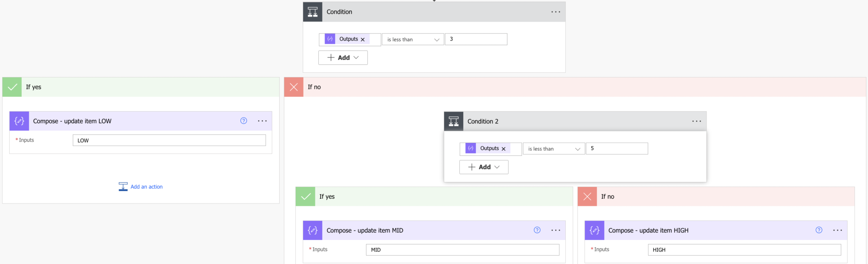Click the Compose update item HIGH icon
The height and width of the screenshot is (264, 868).
pyautogui.click(x=594, y=230)
